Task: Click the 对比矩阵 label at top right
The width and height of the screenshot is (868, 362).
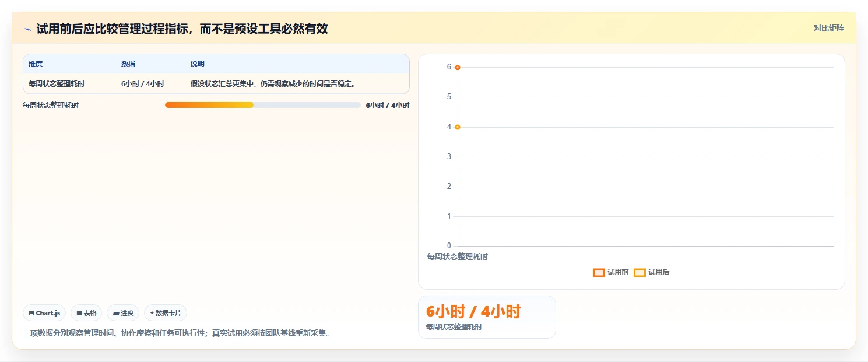Action: point(828,28)
